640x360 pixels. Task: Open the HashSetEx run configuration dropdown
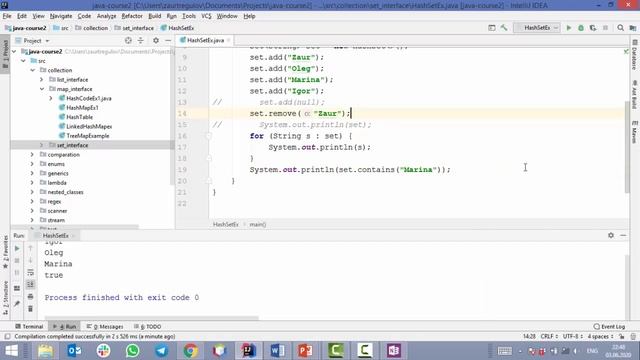pyautogui.click(x=537, y=28)
